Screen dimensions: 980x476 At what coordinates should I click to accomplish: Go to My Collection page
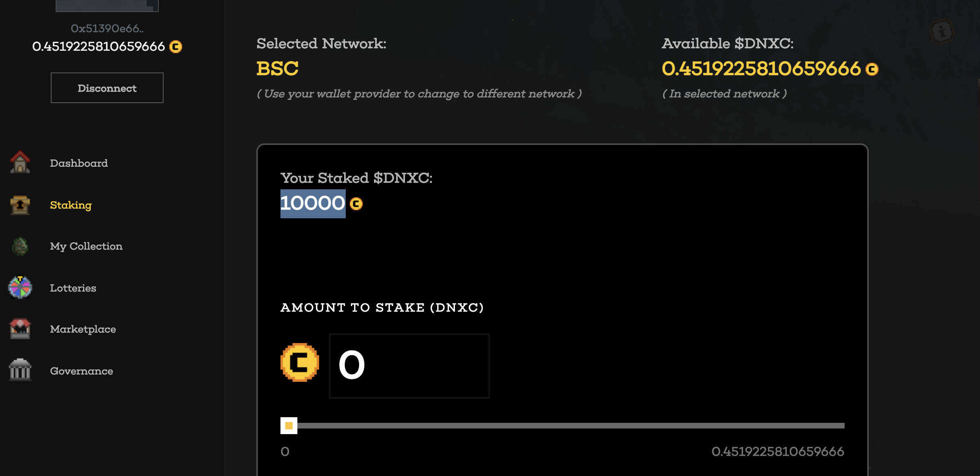(x=86, y=246)
